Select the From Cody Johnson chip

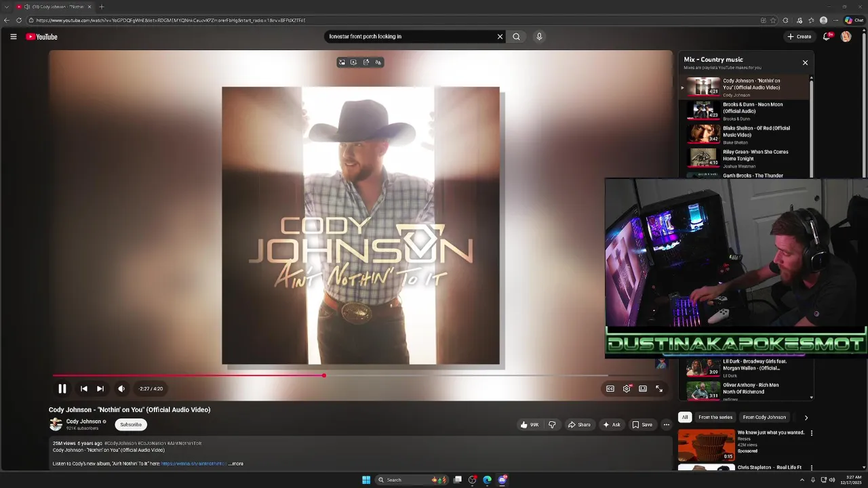click(764, 418)
